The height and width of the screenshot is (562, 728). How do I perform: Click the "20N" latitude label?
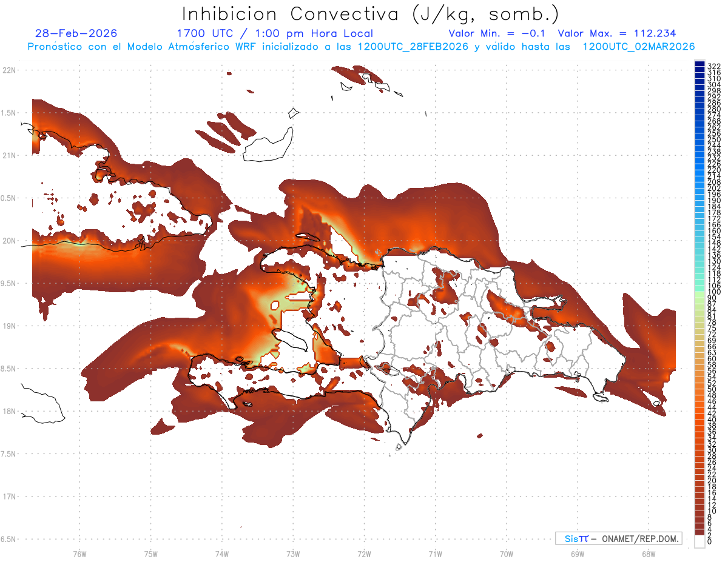[x=8, y=241]
